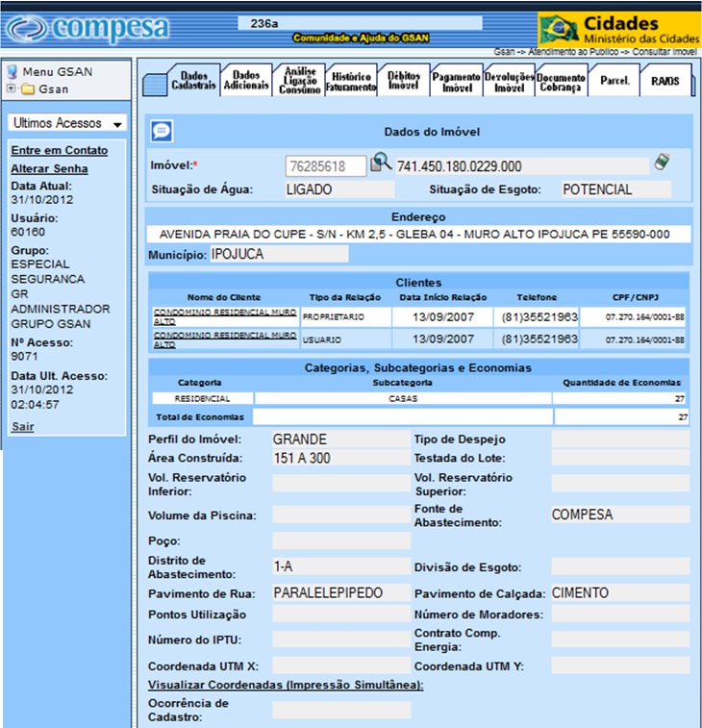Open the Análise Ligação Consumo tab
Image resolution: width=702 pixels, height=728 pixels.
click(299, 81)
